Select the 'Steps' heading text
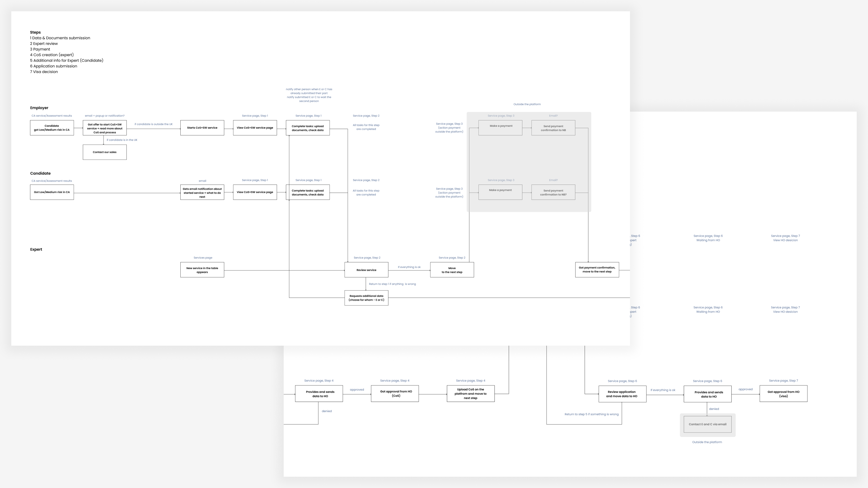Image resolution: width=868 pixels, height=488 pixels. [x=35, y=32]
